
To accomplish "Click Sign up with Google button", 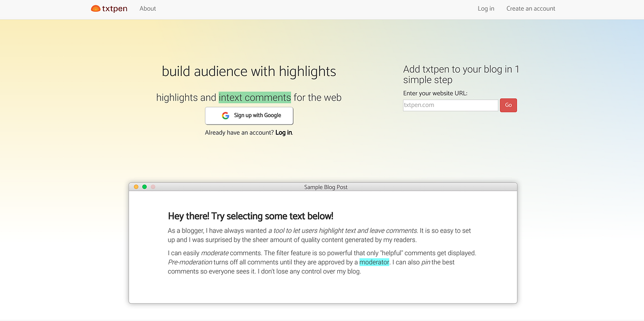I will [x=249, y=116].
